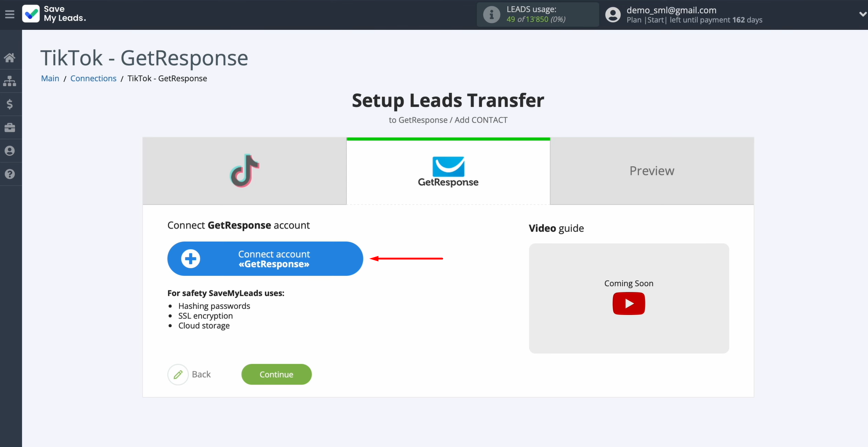868x447 pixels.
Task: Click the profile avatar for demo_sml@gmail.com
Action: coord(612,14)
